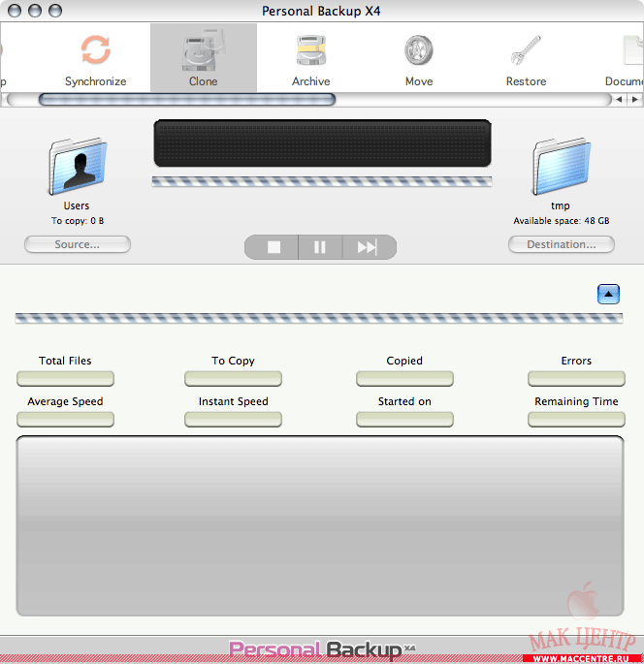Click the upper striped progress bar
The width and height of the screenshot is (644, 664).
pyautogui.click(x=322, y=181)
